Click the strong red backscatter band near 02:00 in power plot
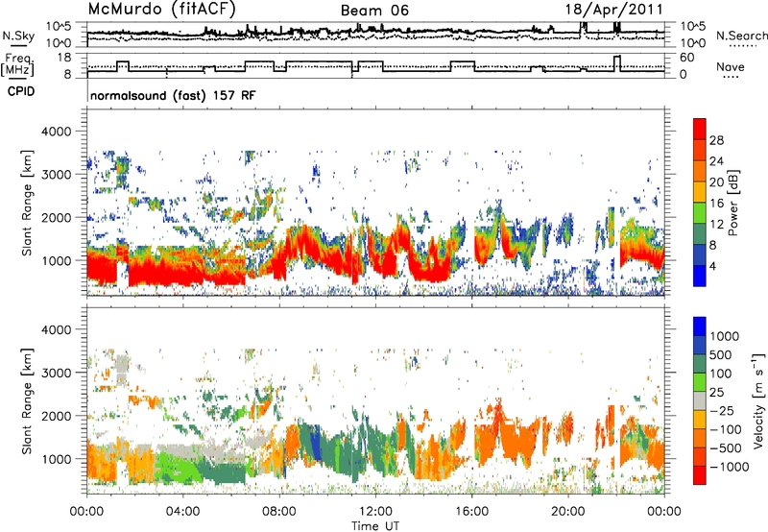The width and height of the screenshot is (768, 532). [166, 274]
